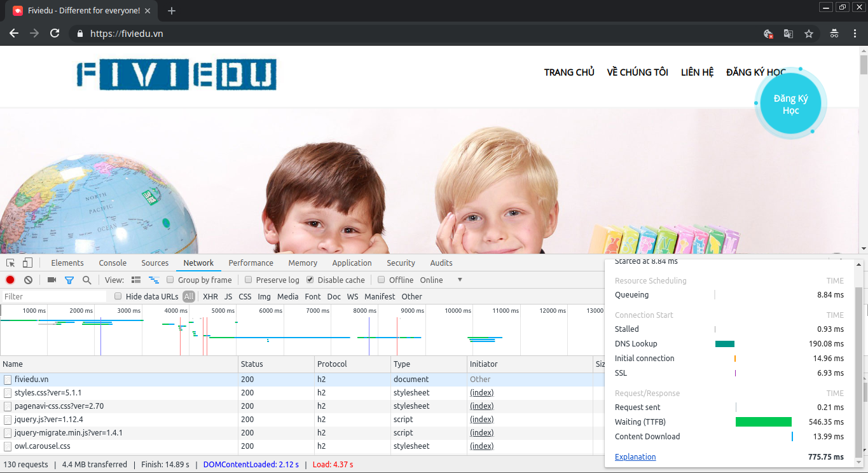Open the Security tab
The width and height of the screenshot is (868, 473).
coord(401,263)
